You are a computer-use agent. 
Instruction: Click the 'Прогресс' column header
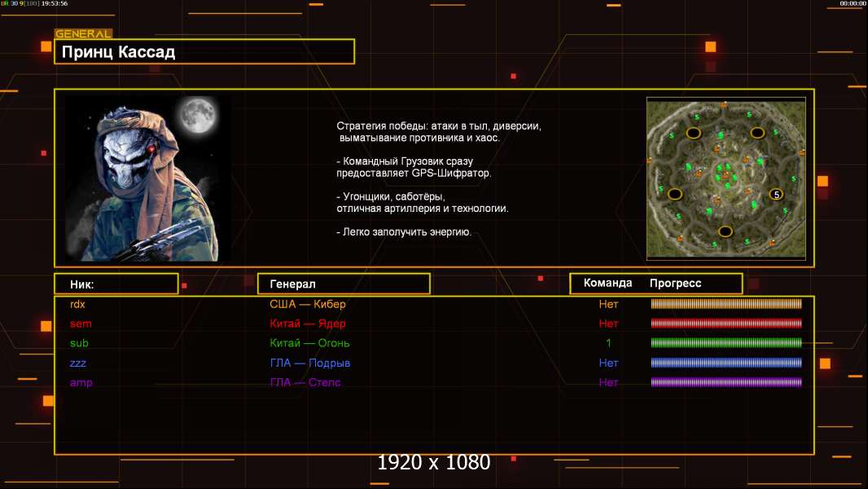675,283
